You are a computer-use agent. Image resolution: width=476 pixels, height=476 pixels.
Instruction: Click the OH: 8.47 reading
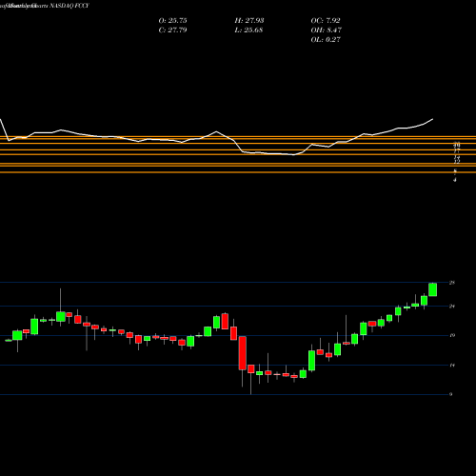327,30
